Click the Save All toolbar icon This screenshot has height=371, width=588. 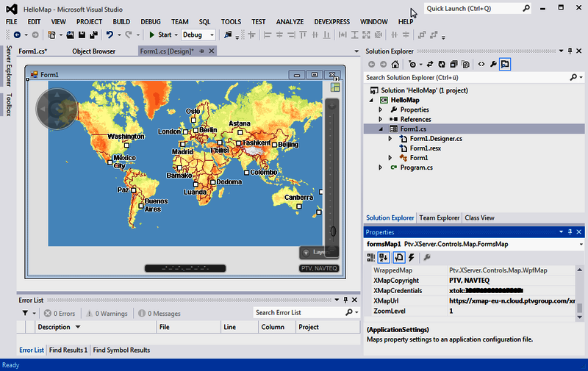point(94,35)
